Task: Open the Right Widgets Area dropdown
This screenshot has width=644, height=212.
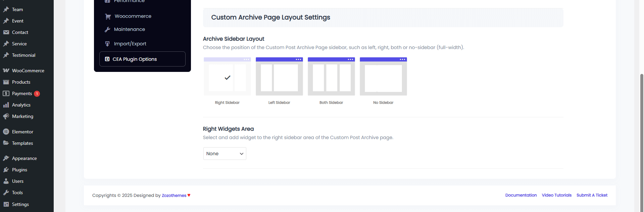Action: point(225,154)
